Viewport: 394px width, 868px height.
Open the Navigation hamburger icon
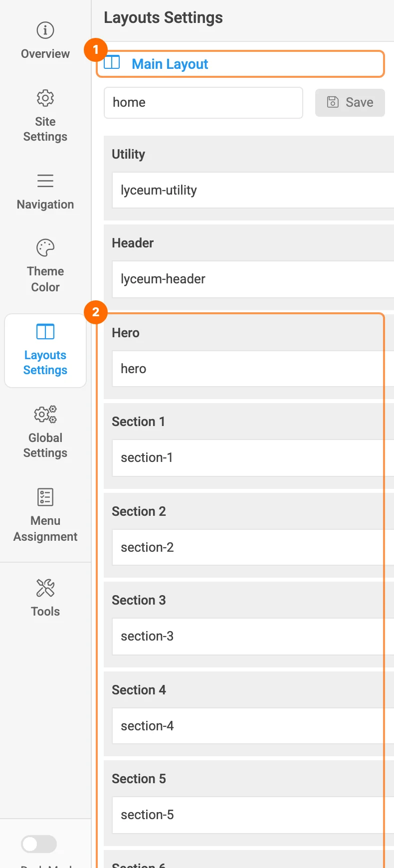coord(45,181)
